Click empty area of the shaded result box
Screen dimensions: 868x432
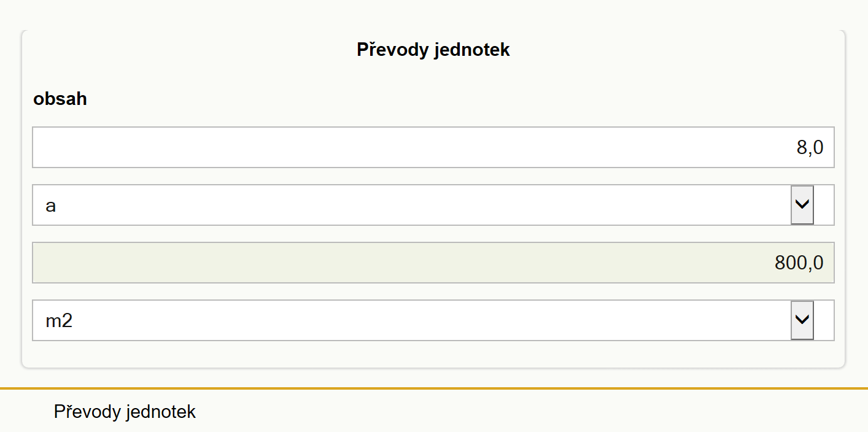(x=368, y=263)
